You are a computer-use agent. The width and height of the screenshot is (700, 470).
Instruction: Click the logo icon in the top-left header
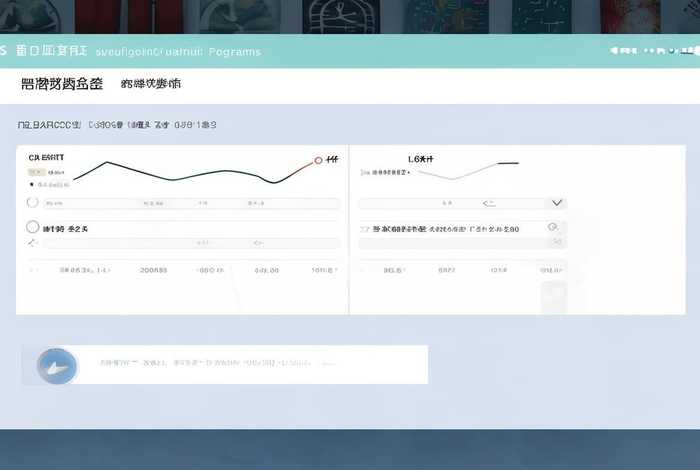click(4, 50)
